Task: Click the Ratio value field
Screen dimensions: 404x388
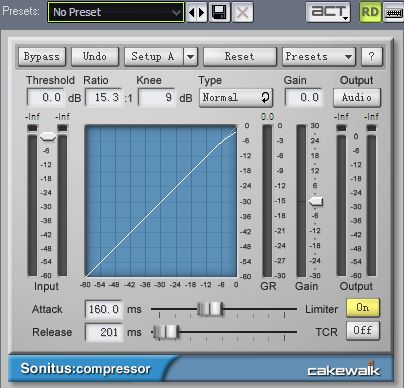Action: (x=104, y=98)
